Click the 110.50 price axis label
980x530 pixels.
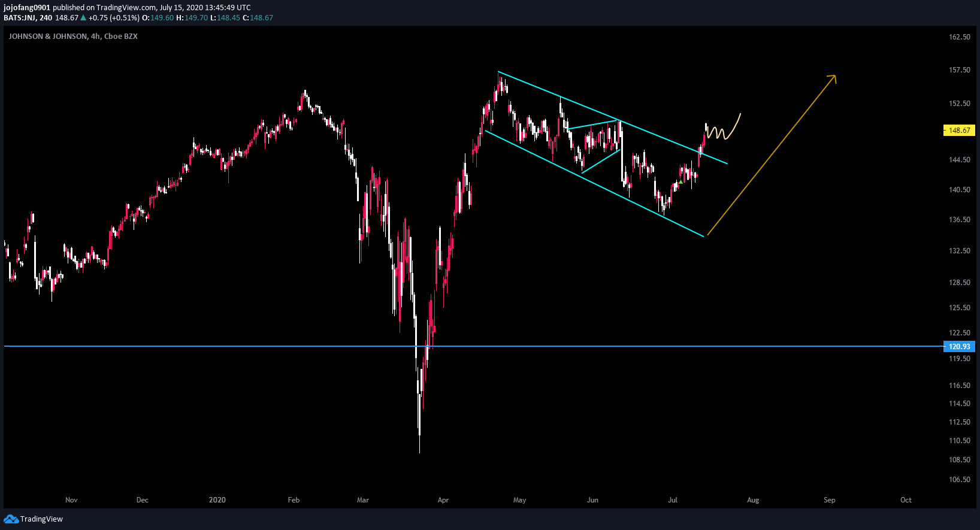[960, 441]
